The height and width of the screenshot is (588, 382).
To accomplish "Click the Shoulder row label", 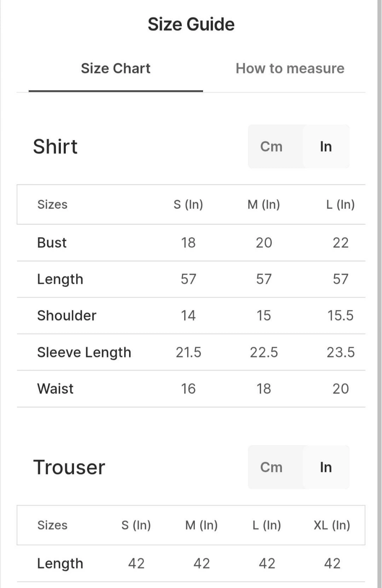I will click(67, 316).
